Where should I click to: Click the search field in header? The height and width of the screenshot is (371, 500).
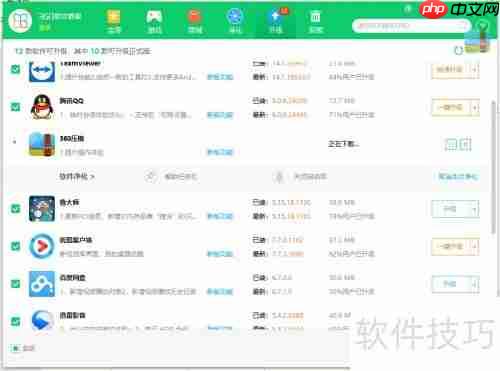[x=411, y=26]
